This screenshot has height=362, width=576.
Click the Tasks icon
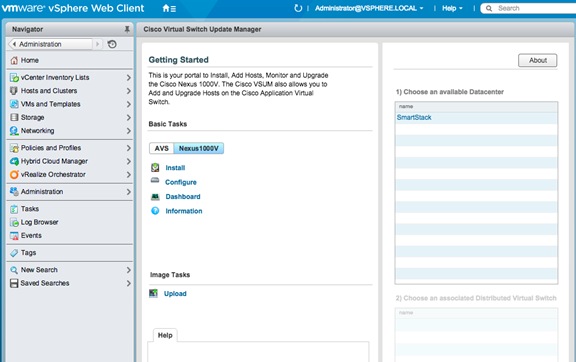(x=14, y=209)
